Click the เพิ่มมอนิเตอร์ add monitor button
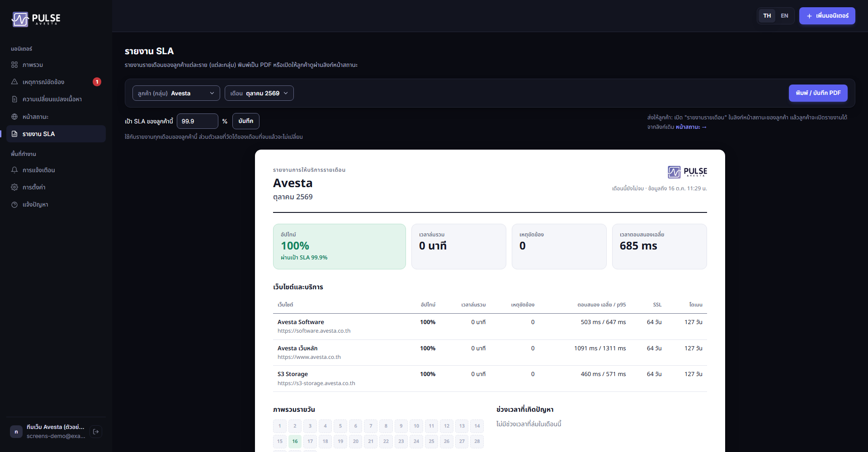Screen dimensions: 868x452 pos(827,16)
